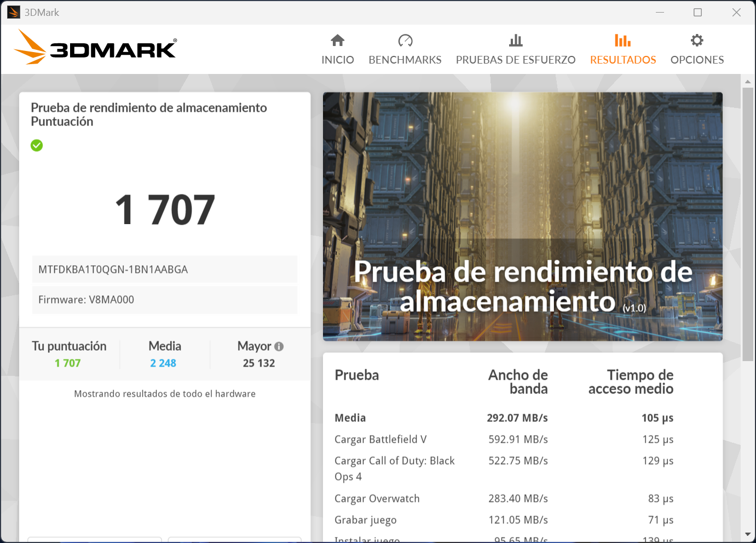Click the storage benchmark banner image
This screenshot has height=543, width=756.
coord(523,216)
